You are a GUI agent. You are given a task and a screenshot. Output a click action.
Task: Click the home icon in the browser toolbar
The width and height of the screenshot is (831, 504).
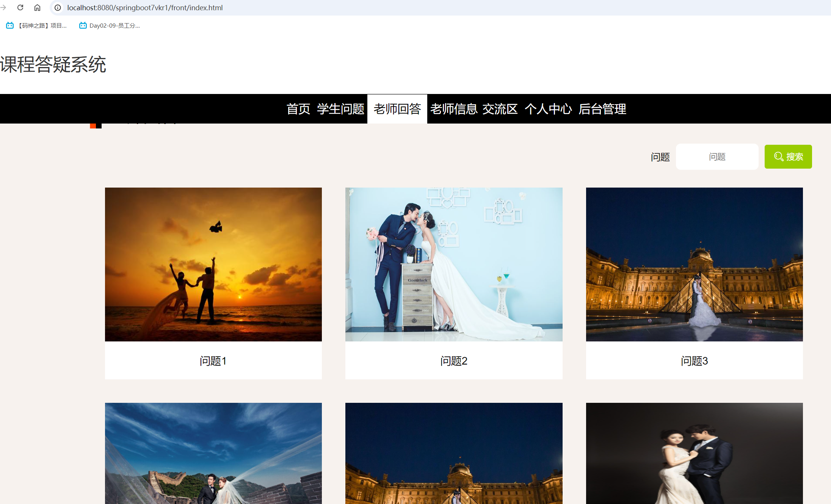(37, 7)
